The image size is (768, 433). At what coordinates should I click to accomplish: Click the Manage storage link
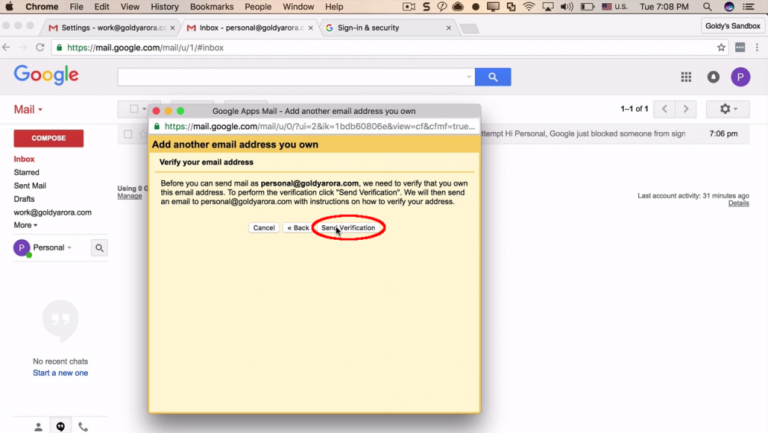(x=129, y=196)
